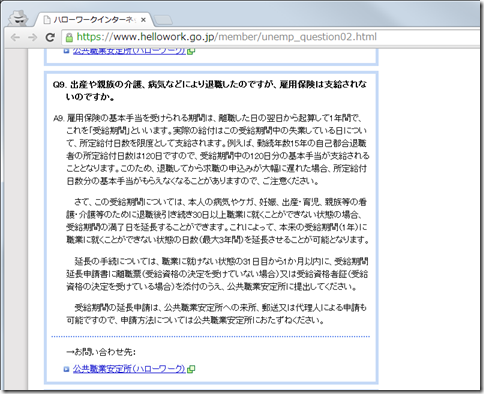Click the browser back arrow button
Viewport: 484px width, 394px height.
15,37
